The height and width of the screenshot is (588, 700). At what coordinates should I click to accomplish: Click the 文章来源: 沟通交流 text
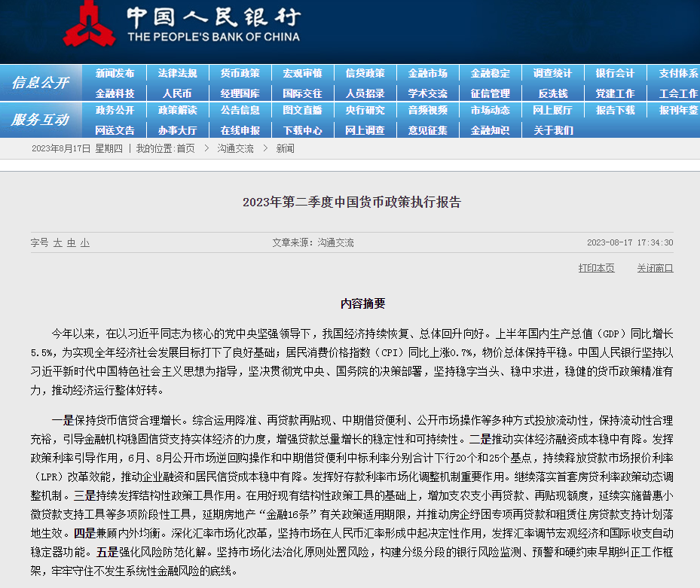click(x=313, y=242)
